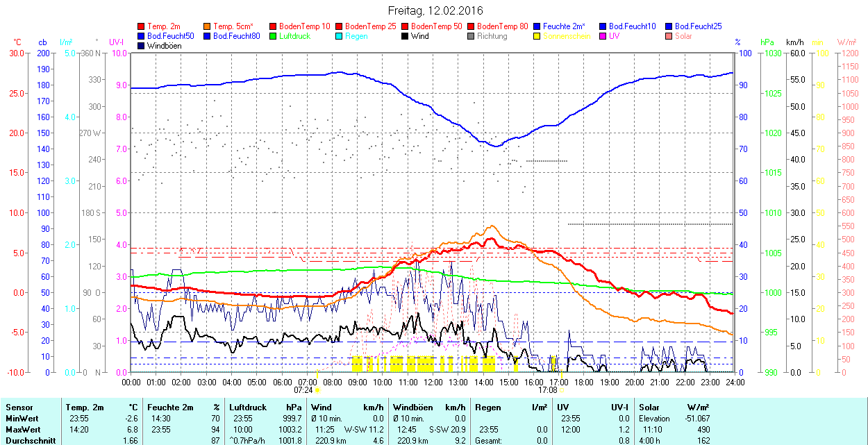Select the BodenTemp 80 legend label

503,26
